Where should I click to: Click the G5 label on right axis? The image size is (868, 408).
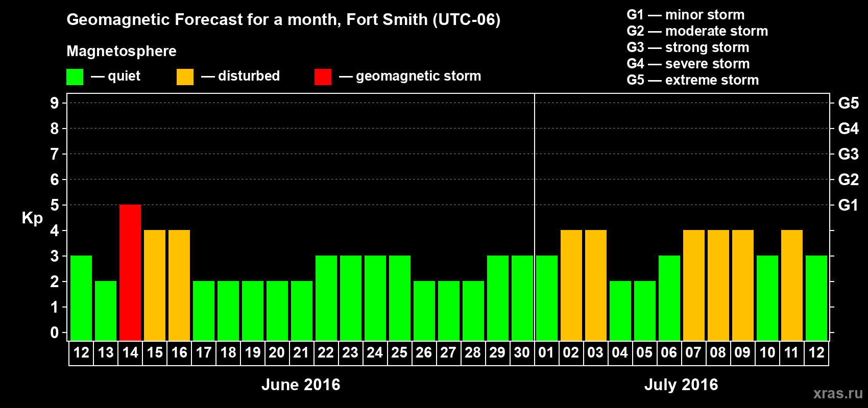click(849, 103)
